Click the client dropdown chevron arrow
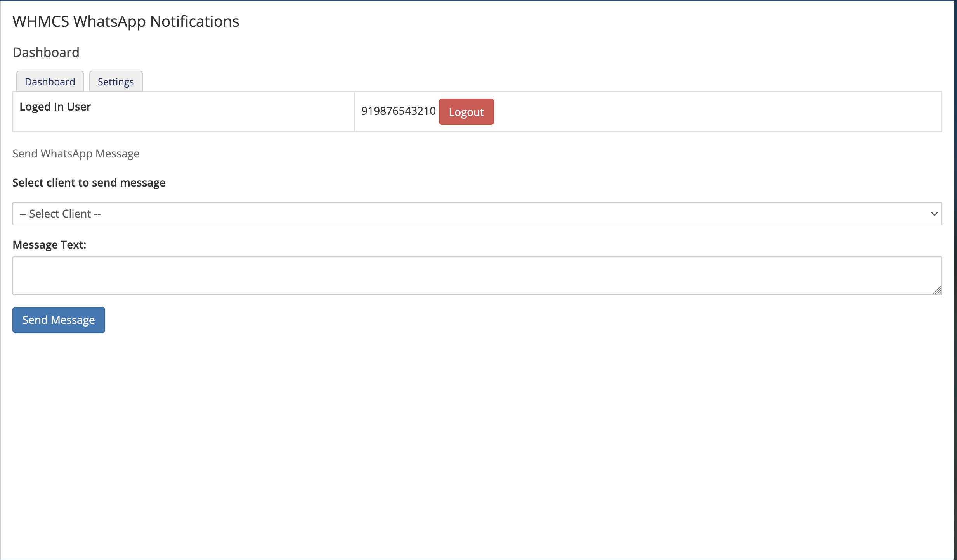Viewport: 957px width, 560px height. [934, 214]
